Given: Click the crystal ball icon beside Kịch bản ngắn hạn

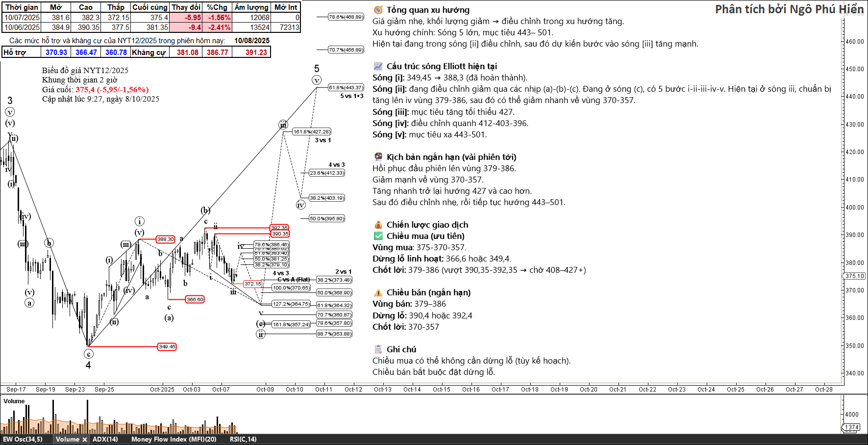Looking at the screenshot, I should point(378,157).
